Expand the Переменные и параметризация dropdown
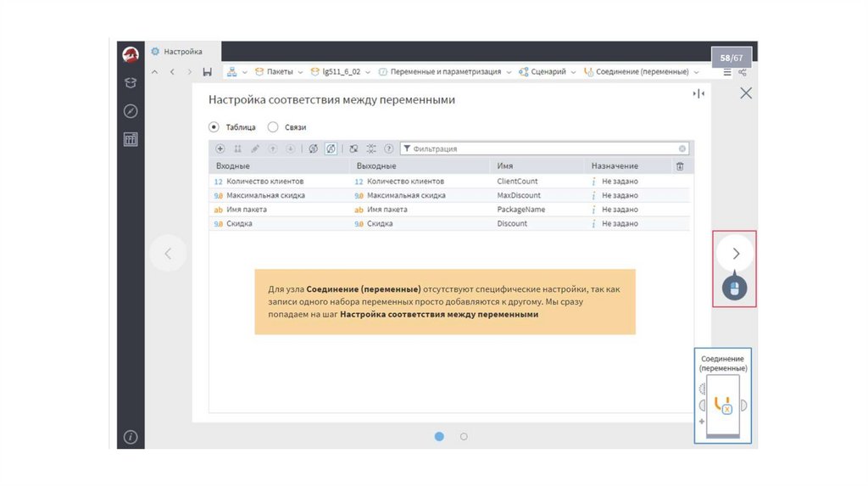This screenshot has width=868, height=487. click(x=509, y=72)
